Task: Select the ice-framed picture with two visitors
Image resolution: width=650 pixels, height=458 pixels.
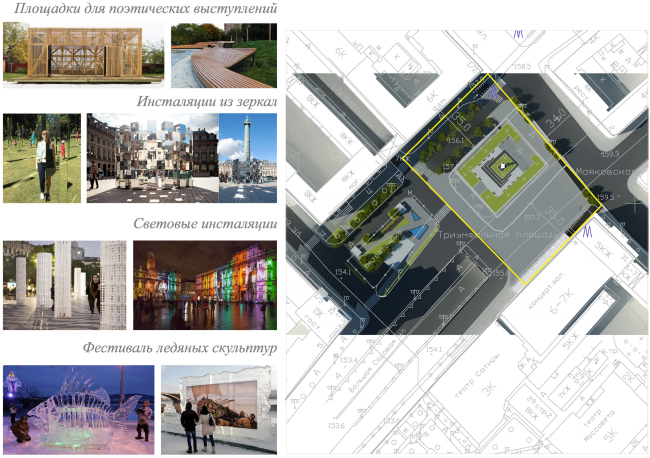Action: [219, 405]
